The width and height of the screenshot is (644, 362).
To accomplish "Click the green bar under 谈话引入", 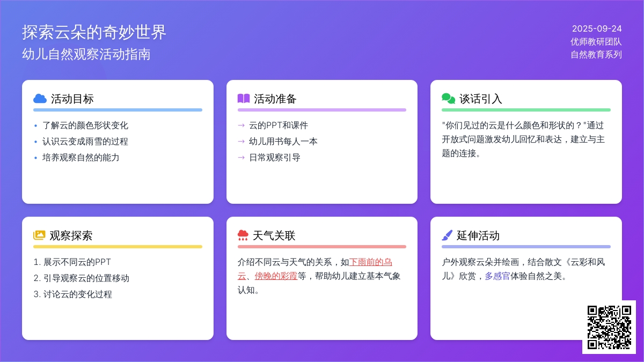I will (526, 110).
